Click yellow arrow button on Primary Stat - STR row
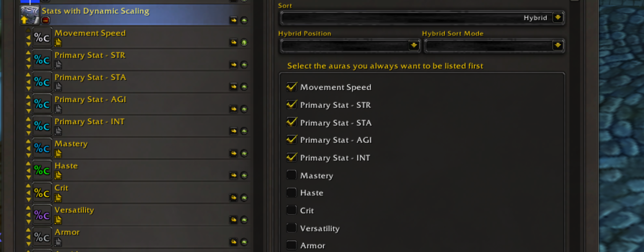The width and height of the screenshot is (644, 252). (x=234, y=65)
